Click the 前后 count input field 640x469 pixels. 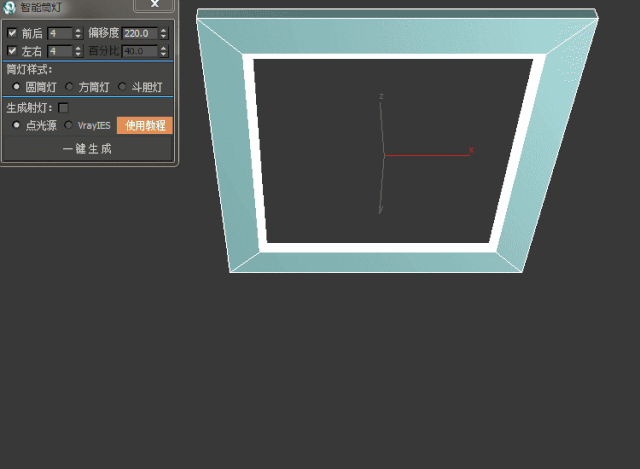(60, 33)
